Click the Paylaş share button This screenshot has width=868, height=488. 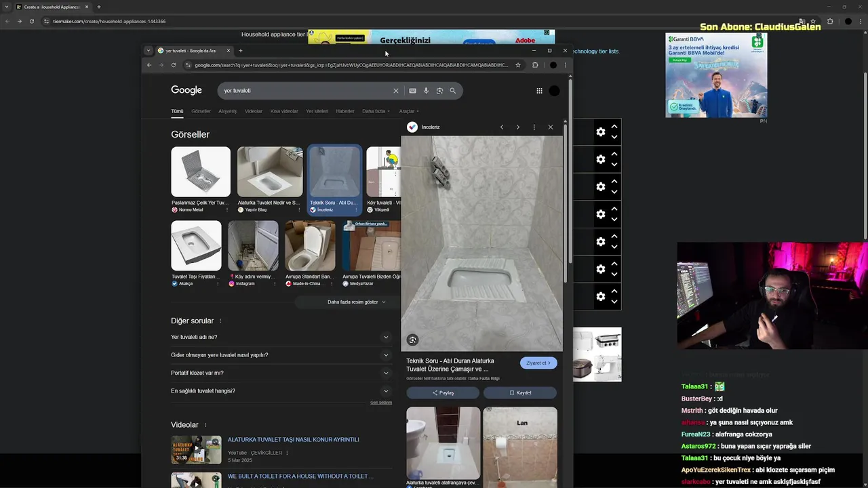pyautogui.click(x=443, y=393)
